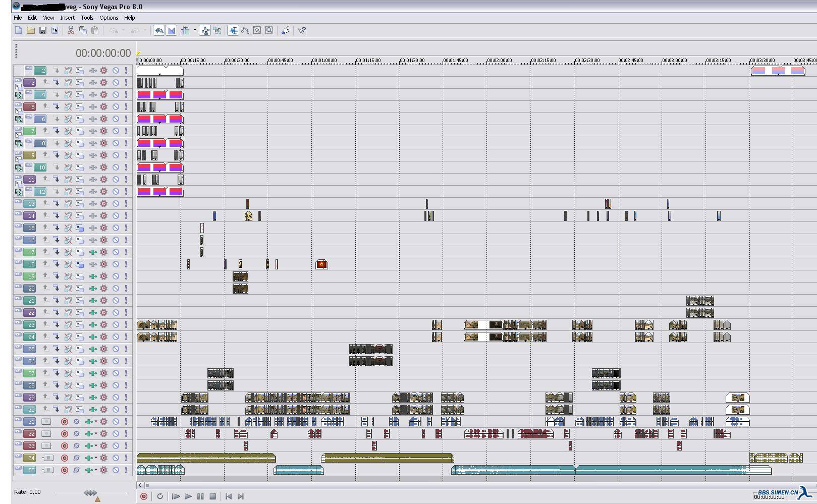The width and height of the screenshot is (817, 504).
Task: Paste with the clipboard toolbar icon
Action: 95,30
